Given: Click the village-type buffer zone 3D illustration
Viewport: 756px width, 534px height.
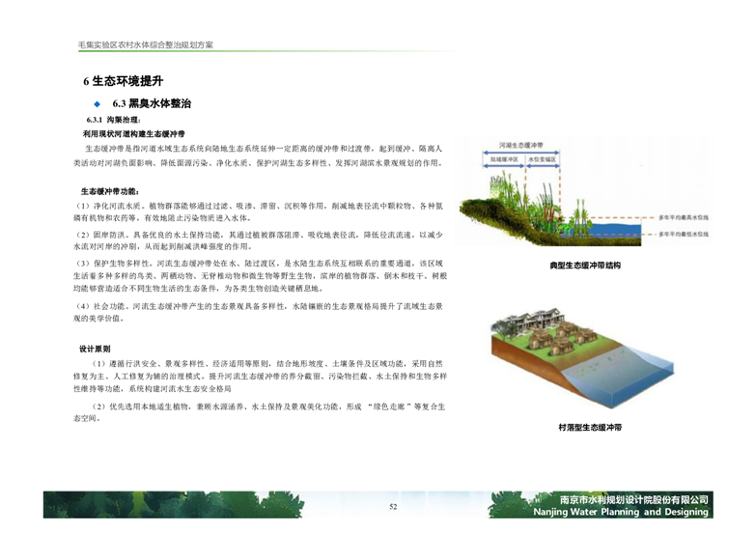Looking at the screenshot, I should 577,360.
